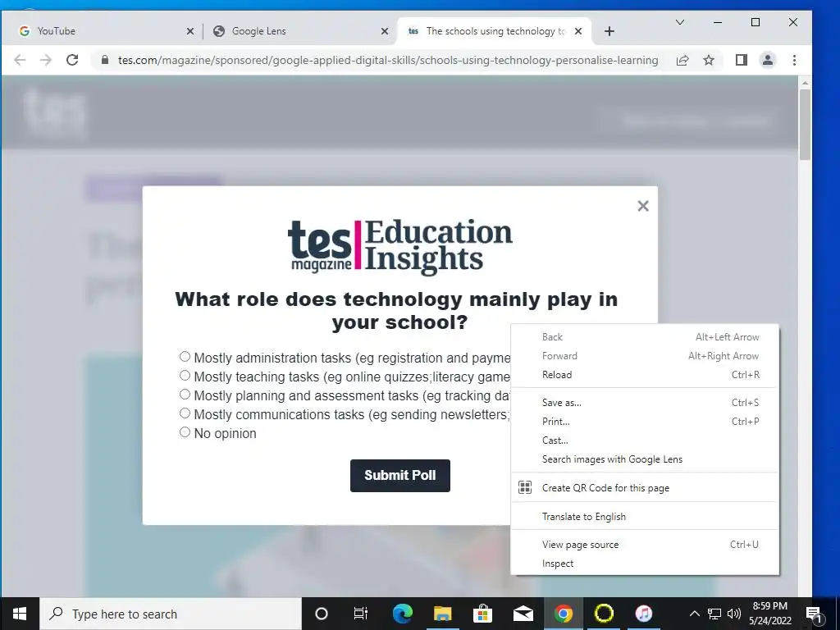This screenshot has width=840, height=630.
Task: Open Task View on the taskbar
Action: (x=361, y=614)
